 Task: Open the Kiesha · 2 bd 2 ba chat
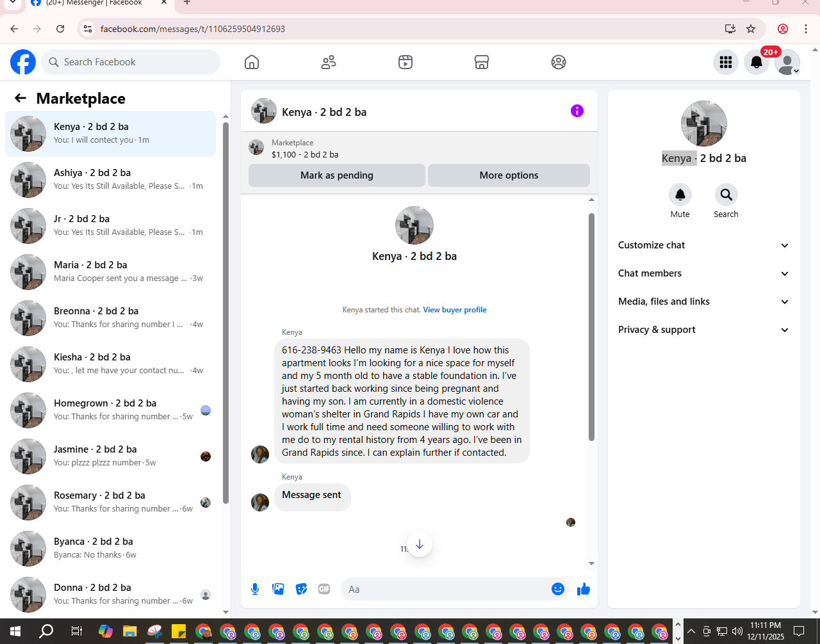[x=111, y=364]
